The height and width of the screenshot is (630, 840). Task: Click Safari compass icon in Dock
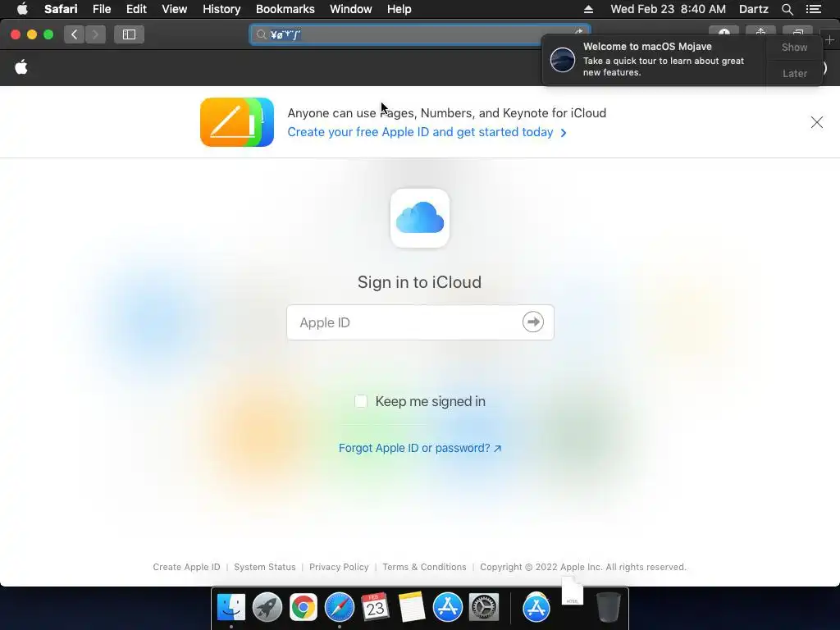coord(339,608)
